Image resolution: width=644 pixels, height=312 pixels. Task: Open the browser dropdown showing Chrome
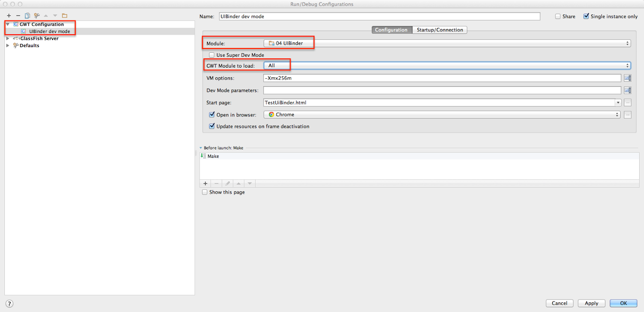(442, 115)
